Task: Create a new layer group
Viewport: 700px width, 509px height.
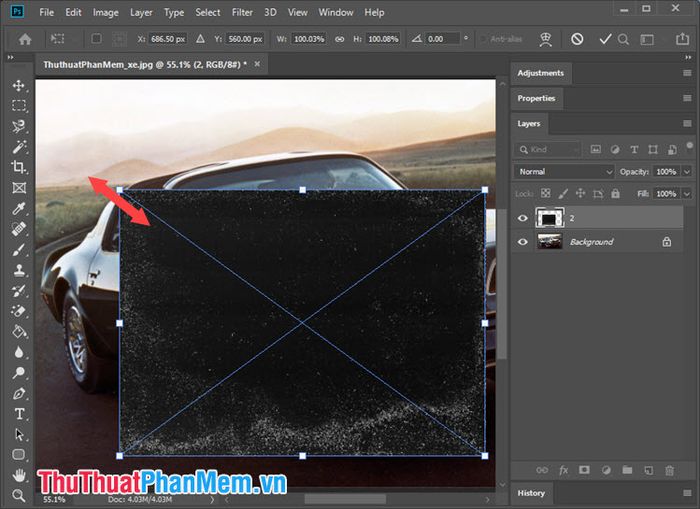Action: [x=627, y=470]
